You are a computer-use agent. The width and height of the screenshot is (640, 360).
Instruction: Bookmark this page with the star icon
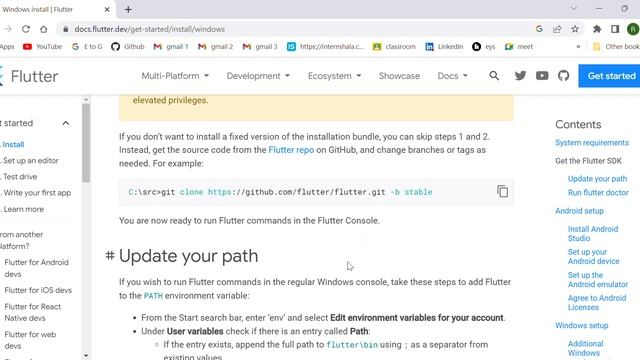tap(575, 29)
